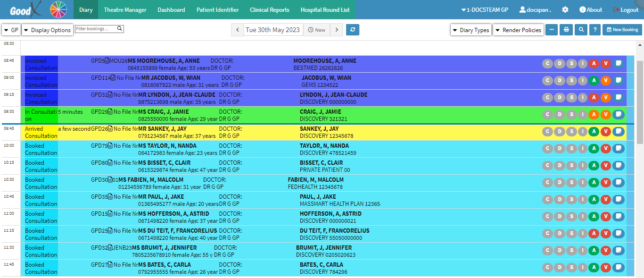This screenshot has width=644, height=278.
Task: Switch to the Theatre Manager tab
Action: pyautogui.click(x=125, y=10)
